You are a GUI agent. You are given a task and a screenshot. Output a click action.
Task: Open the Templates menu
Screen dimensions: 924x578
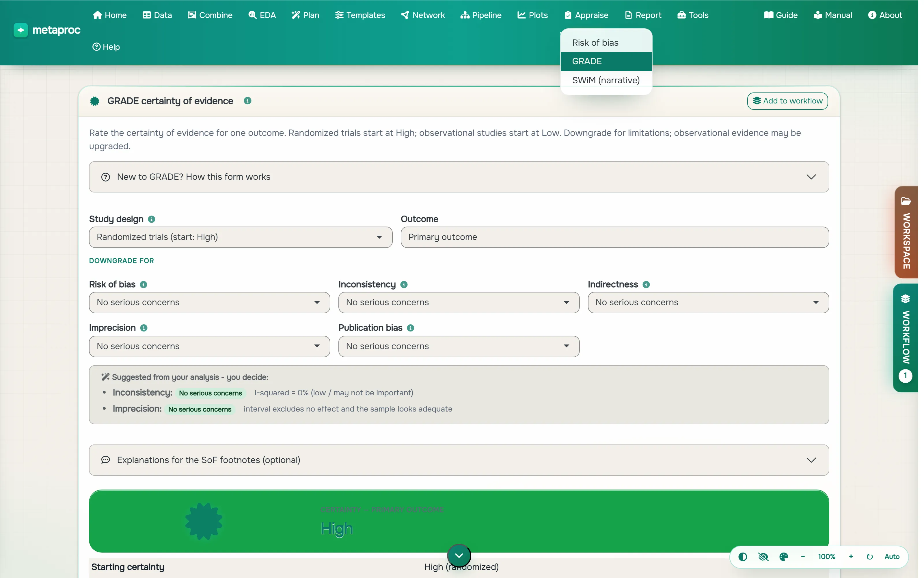(x=360, y=15)
